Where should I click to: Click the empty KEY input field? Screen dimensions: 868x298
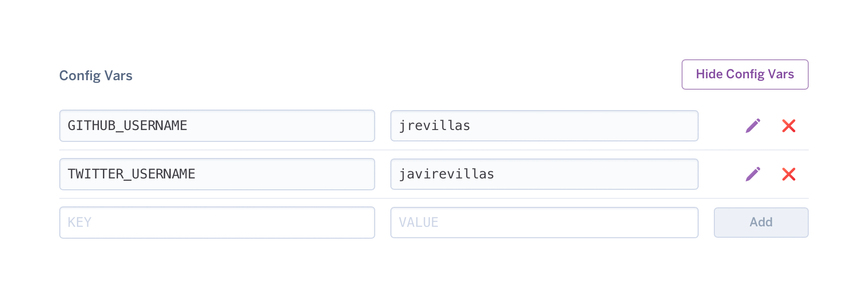coord(217,222)
